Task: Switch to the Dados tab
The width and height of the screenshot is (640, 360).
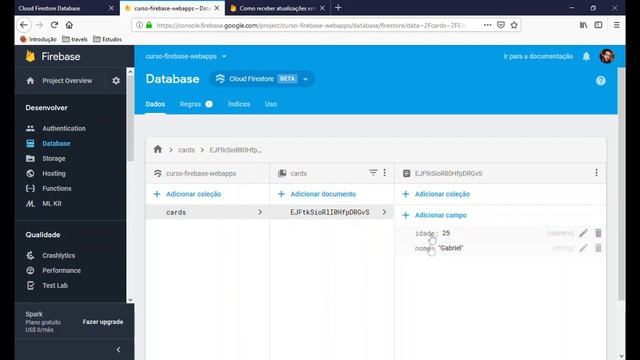Action: (155, 104)
